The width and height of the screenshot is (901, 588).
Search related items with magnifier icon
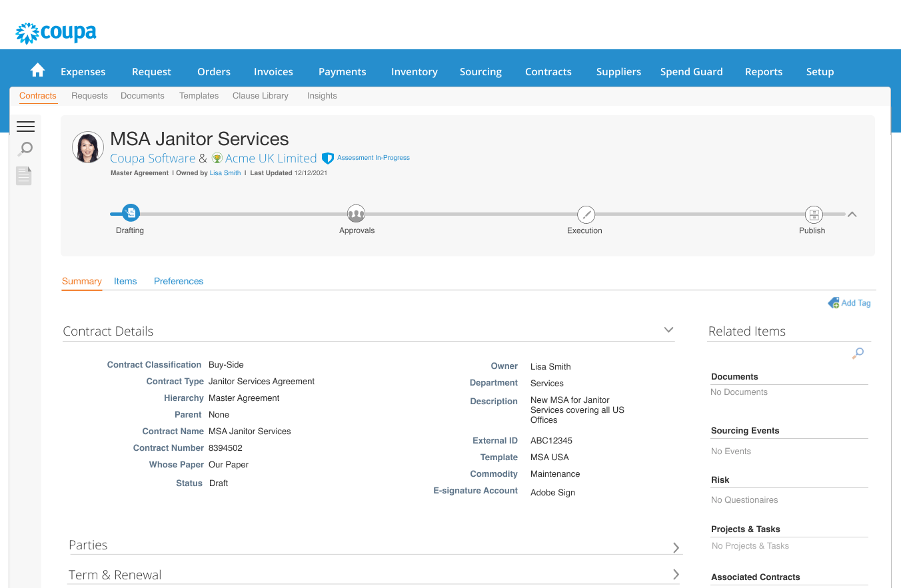858,353
